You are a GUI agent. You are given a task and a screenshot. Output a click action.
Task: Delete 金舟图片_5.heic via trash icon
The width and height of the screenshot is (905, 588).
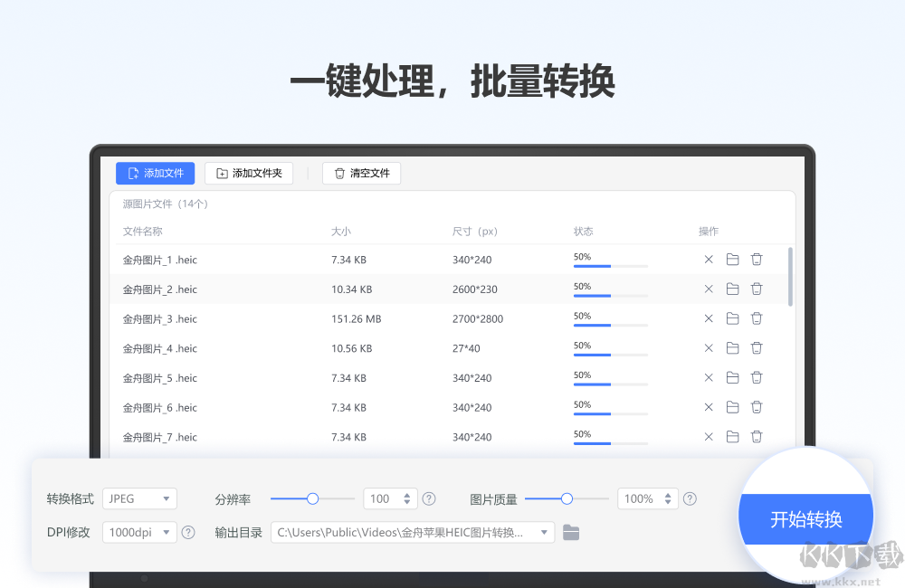(x=757, y=377)
